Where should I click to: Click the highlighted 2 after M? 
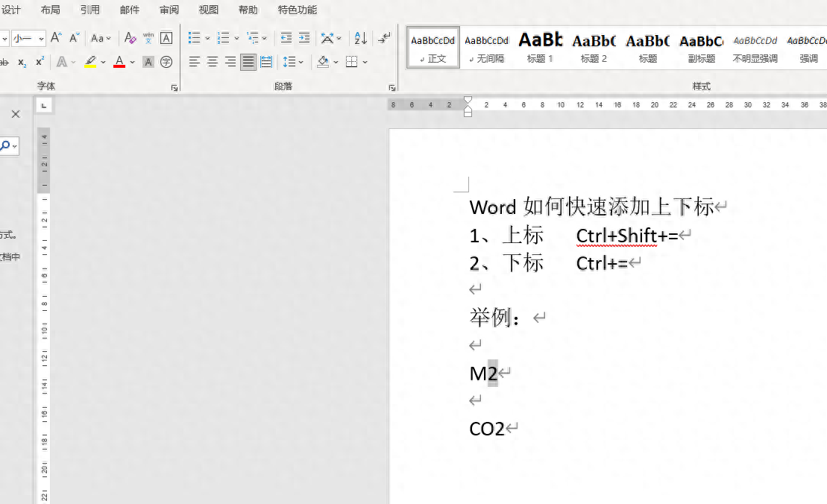point(492,374)
